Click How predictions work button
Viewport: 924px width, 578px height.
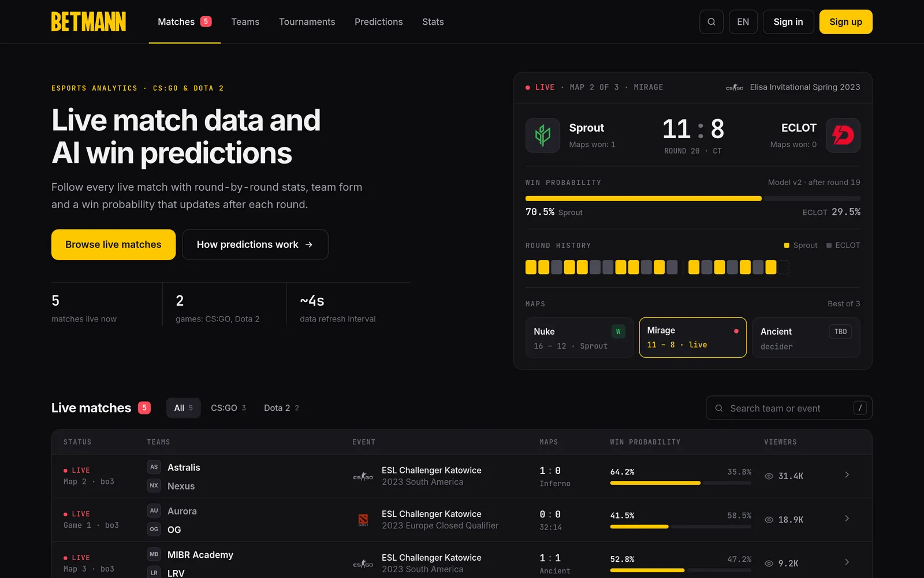[255, 244]
